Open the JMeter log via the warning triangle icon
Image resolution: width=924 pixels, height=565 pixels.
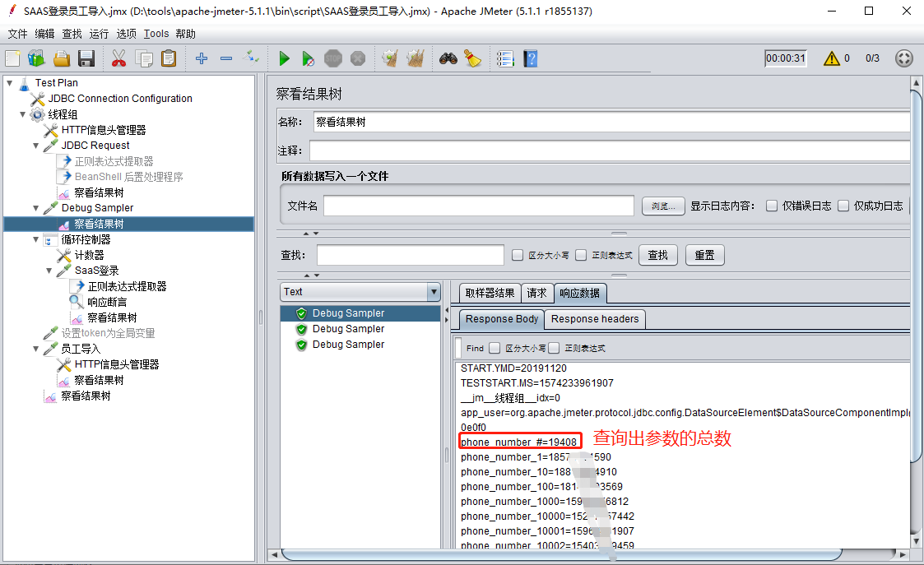click(x=834, y=58)
